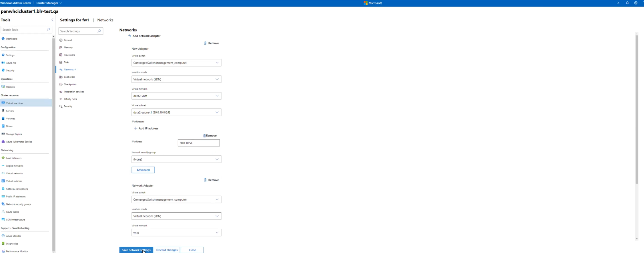Click the Search Settings field
Image resolution: width=644 pixels, height=253 pixels.
(x=81, y=31)
